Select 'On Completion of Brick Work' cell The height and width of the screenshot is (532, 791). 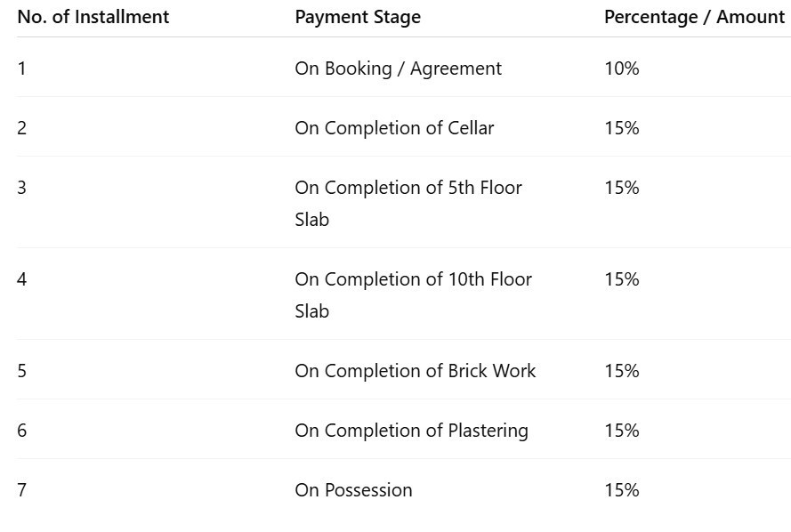pos(415,371)
